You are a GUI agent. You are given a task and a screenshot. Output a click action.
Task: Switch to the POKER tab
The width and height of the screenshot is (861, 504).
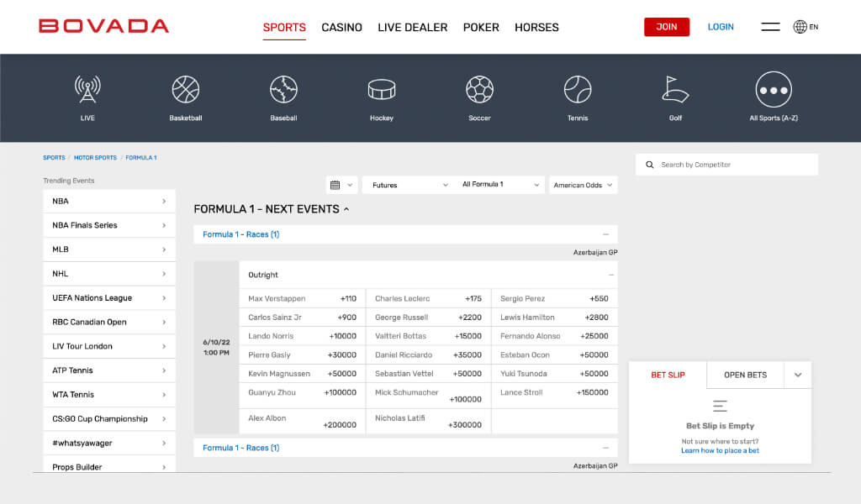481,28
